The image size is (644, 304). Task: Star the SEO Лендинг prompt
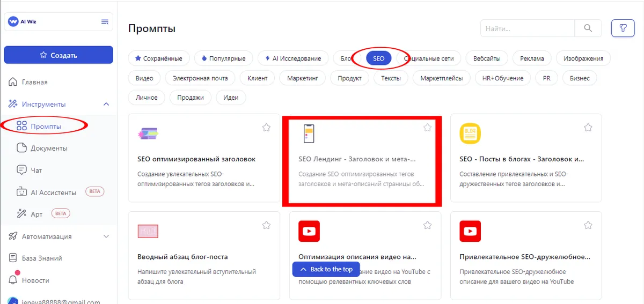(x=427, y=128)
